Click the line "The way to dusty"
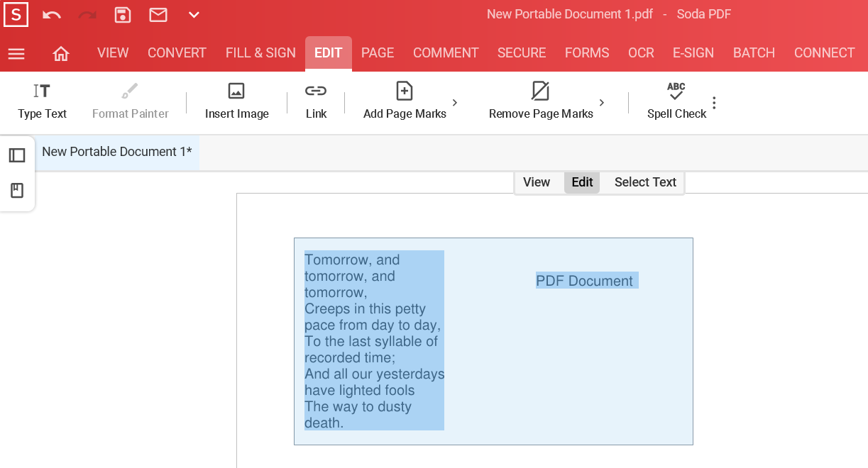This screenshot has height=468, width=868. point(358,407)
